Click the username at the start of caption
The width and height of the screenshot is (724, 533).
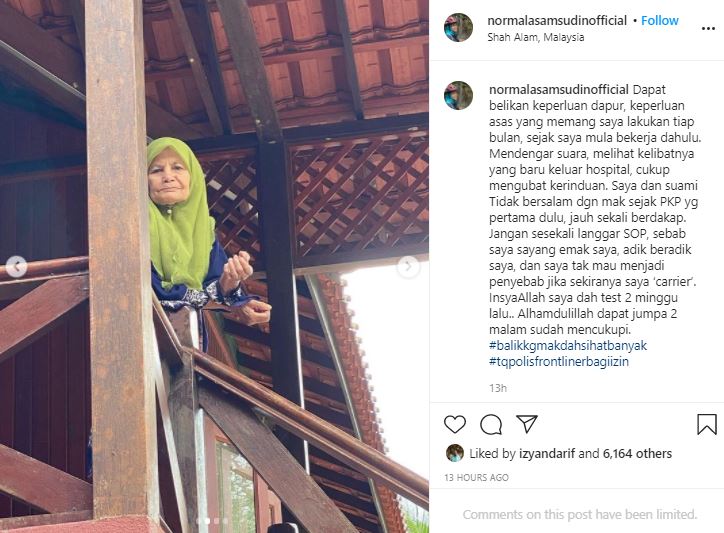click(x=559, y=90)
